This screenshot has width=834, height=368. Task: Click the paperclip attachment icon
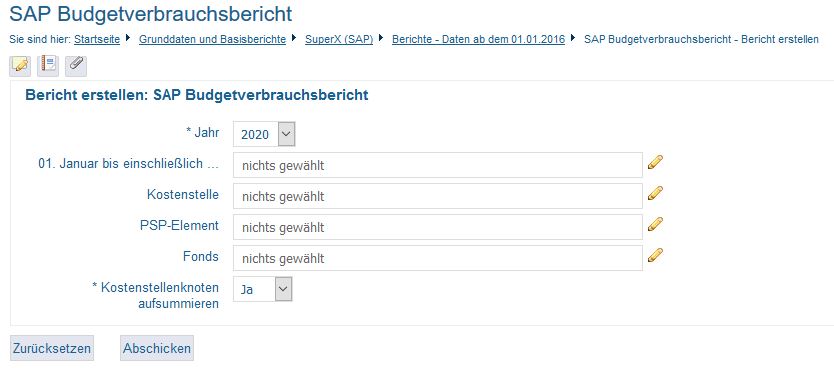click(76, 65)
